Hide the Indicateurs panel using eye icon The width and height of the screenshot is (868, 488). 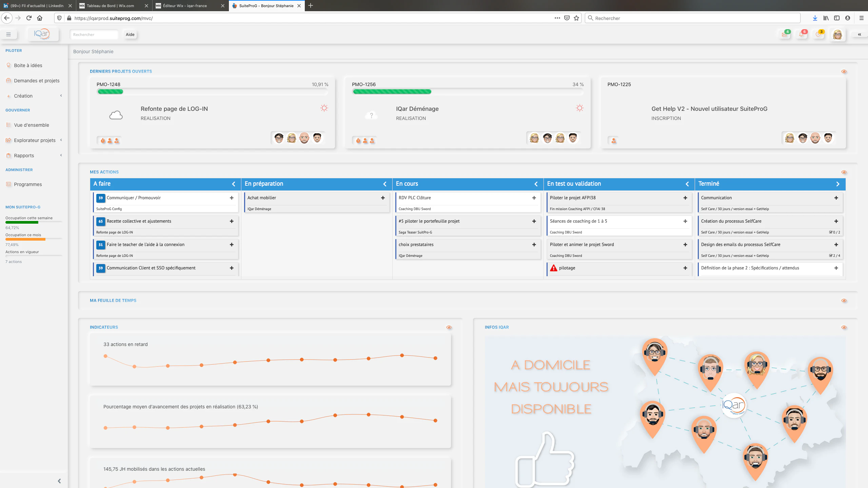(449, 327)
